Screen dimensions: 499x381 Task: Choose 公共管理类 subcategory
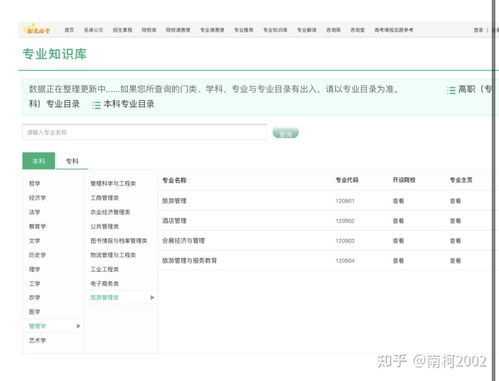tap(105, 226)
